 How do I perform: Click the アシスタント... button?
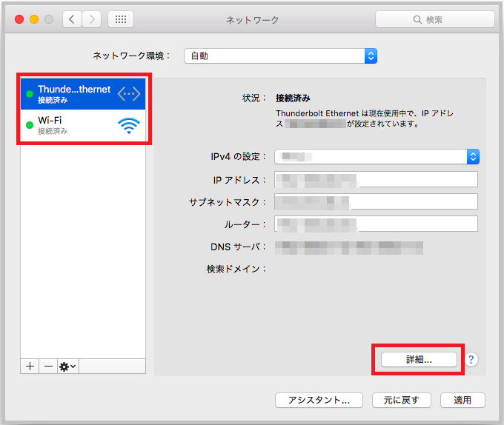click(x=319, y=401)
